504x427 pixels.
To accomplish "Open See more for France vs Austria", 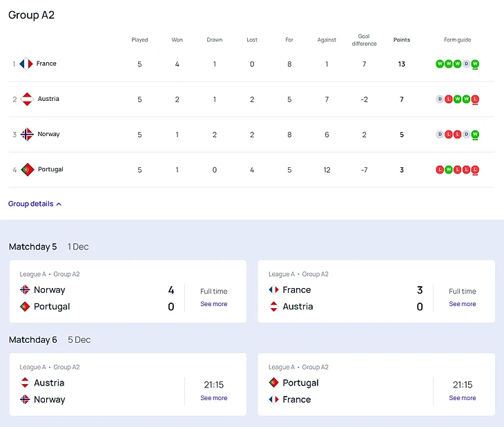I will (462, 304).
